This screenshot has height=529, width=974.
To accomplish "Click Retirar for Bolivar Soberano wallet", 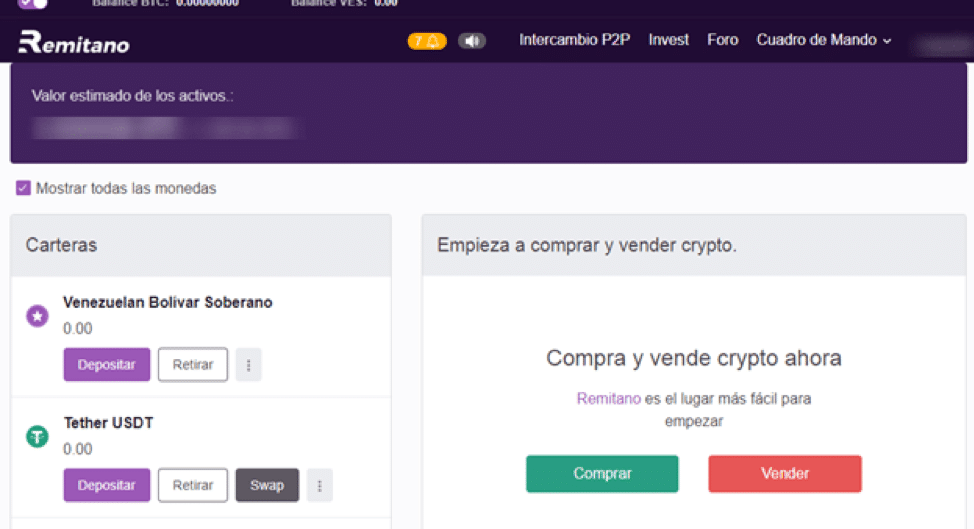I will point(193,364).
